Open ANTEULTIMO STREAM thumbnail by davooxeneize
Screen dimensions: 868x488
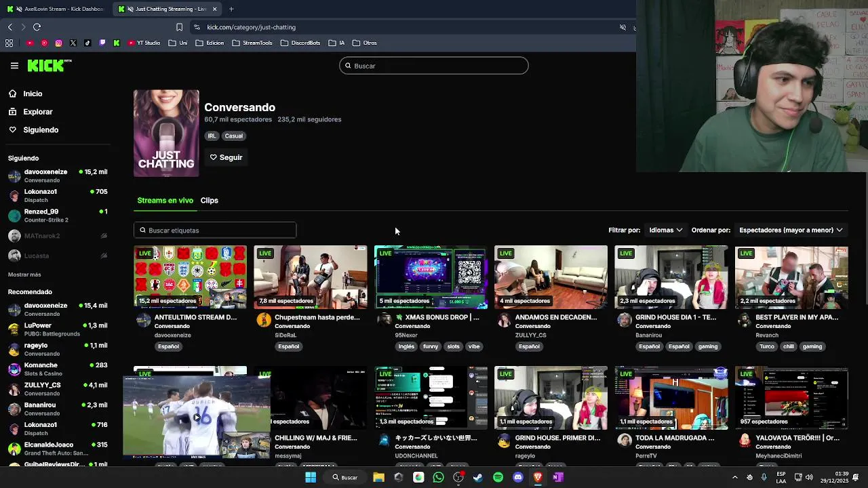coord(190,277)
